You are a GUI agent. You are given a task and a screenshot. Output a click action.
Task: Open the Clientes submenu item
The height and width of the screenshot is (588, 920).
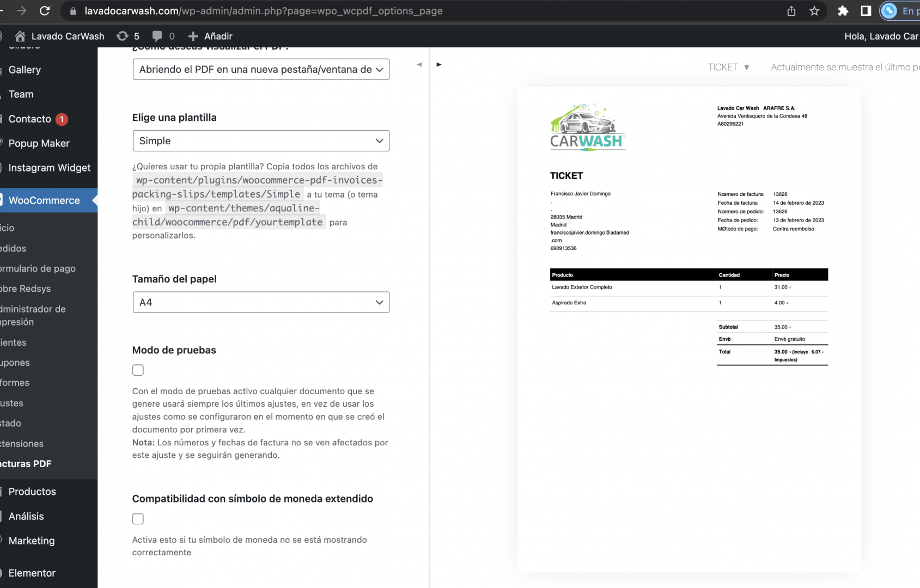(13, 342)
